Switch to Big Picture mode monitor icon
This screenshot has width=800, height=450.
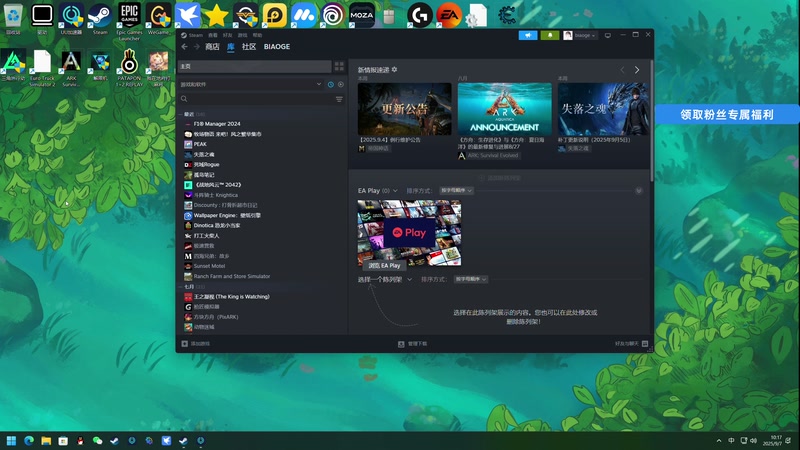coord(608,35)
